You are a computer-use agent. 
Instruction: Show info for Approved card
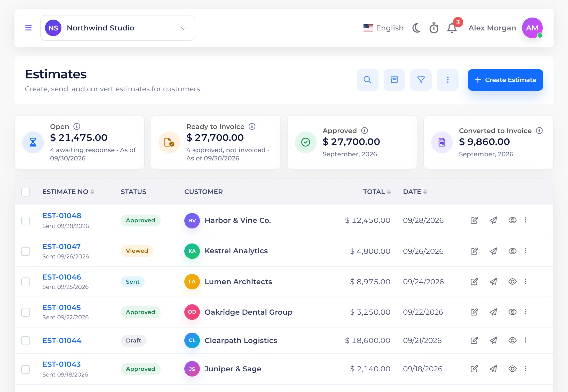point(365,130)
